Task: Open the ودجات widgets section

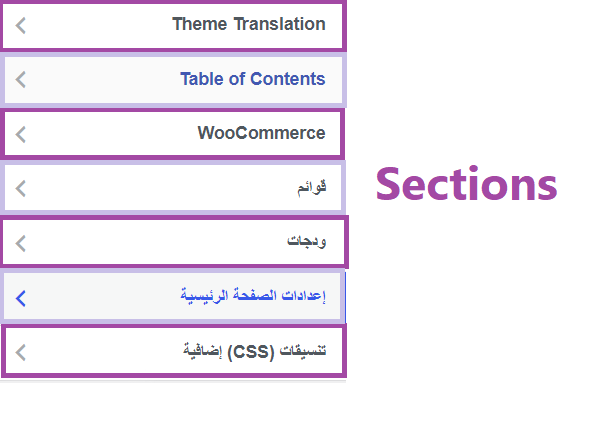Action: (307, 241)
